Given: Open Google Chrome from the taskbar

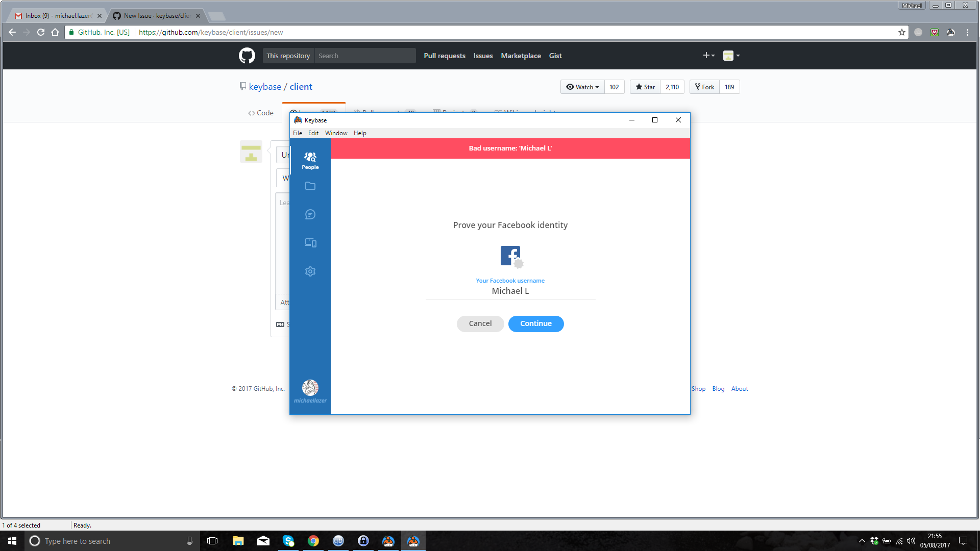Looking at the screenshot, I should 313,541.
